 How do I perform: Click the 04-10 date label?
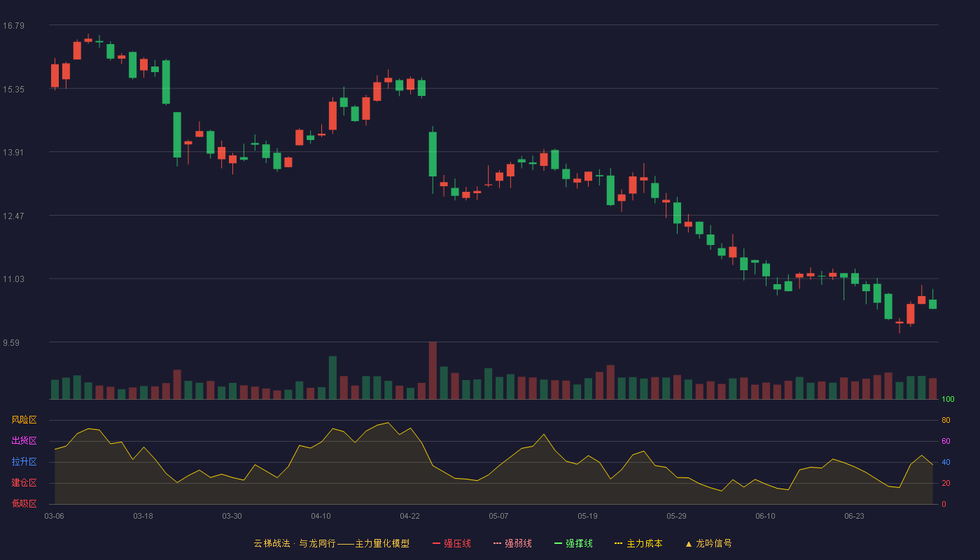click(321, 516)
